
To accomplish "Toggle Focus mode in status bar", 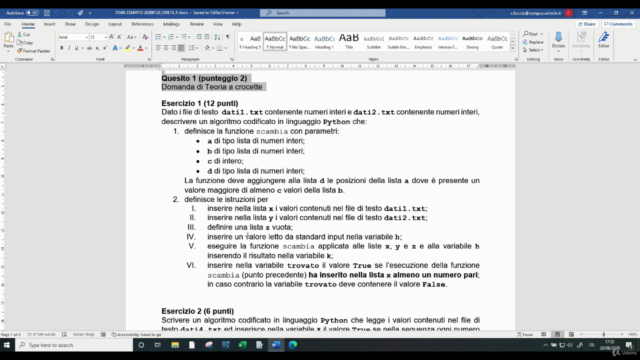I will point(525,334).
